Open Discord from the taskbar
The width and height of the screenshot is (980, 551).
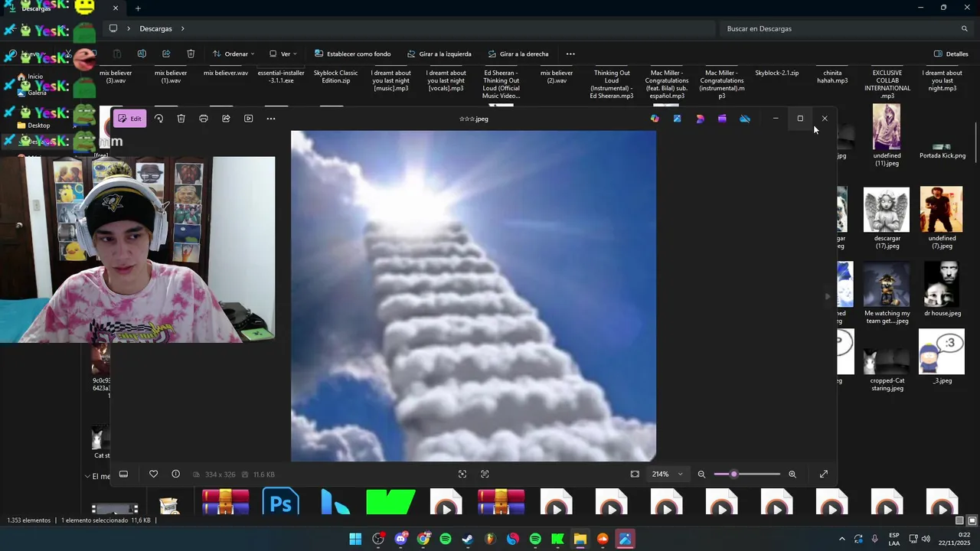tap(400, 539)
